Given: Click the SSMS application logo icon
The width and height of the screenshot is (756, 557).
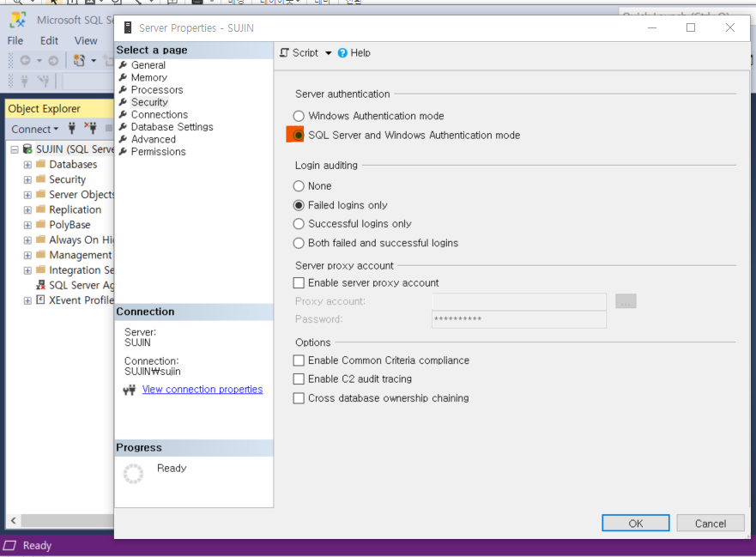Looking at the screenshot, I should pyautogui.click(x=18, y=21).
